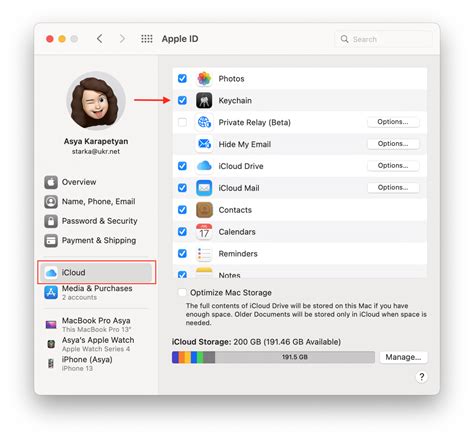Select iPhone (Asya) device

(x=97, y=363)
